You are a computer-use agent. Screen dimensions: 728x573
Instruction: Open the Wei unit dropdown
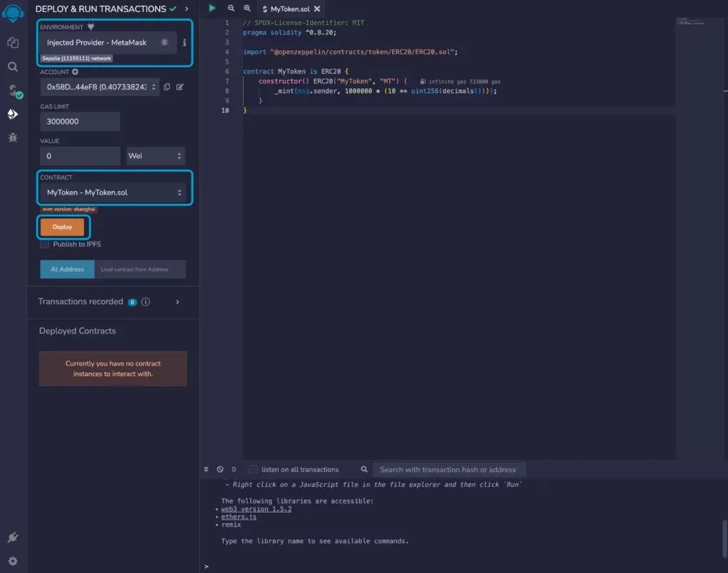(x=156, y=156)
